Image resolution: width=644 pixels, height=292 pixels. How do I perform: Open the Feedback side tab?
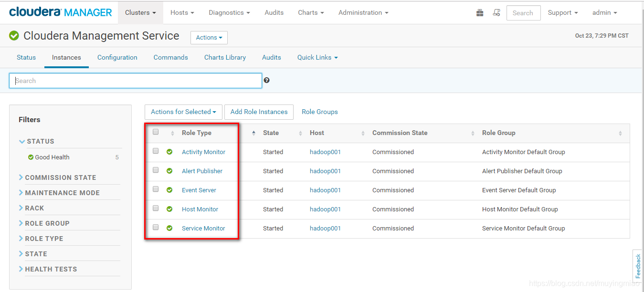638,266
